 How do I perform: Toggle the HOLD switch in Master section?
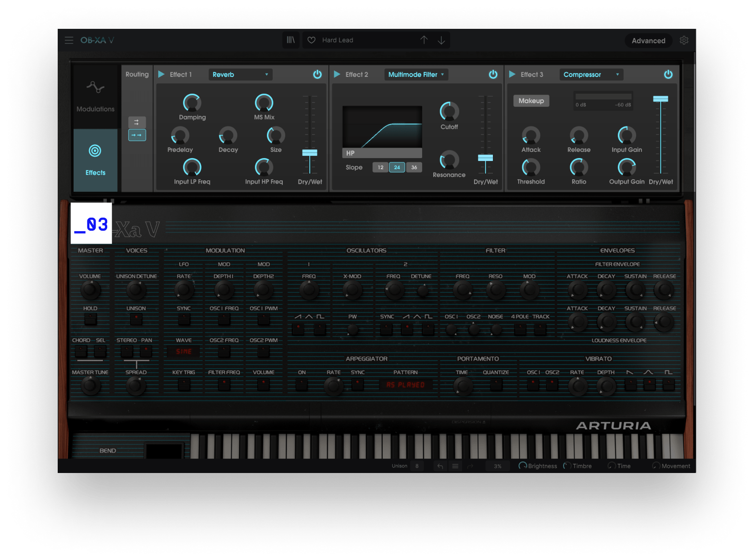[90, 318]
